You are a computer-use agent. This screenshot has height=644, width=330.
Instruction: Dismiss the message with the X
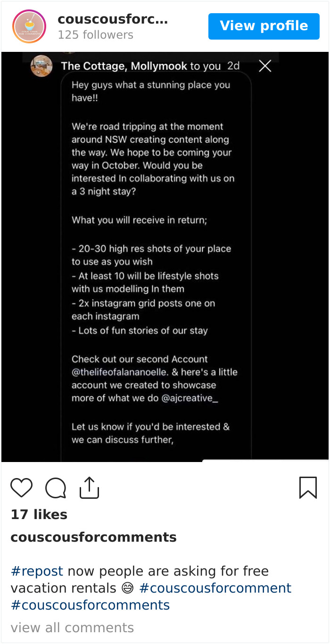tap(264, 66)
